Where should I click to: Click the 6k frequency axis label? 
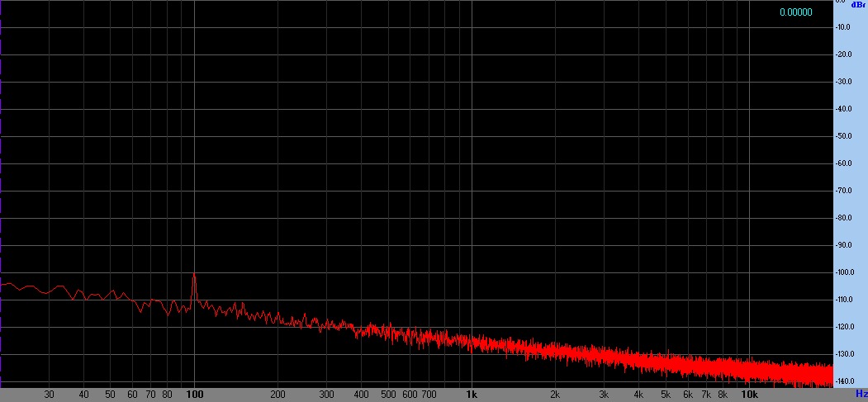coord(687,395)
